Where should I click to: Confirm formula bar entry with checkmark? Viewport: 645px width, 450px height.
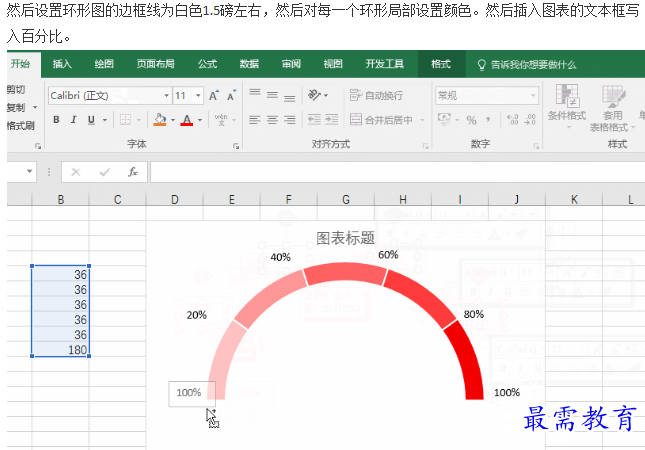[104, 172]
